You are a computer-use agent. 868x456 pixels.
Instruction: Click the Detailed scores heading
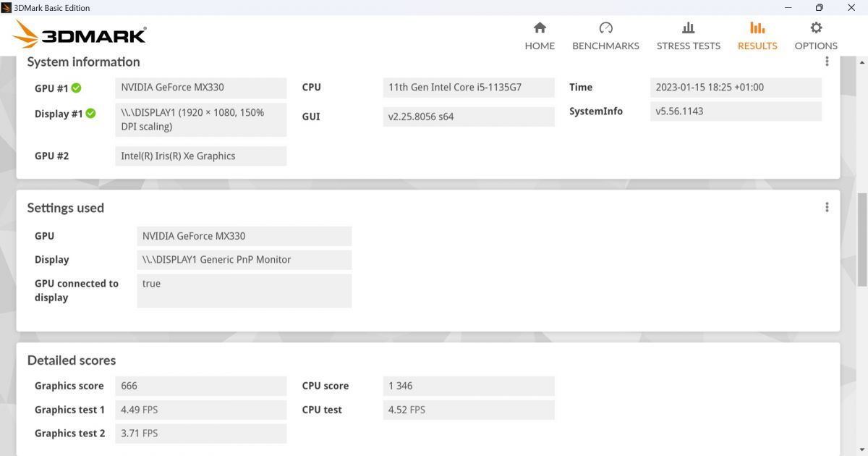coord(72,360)
